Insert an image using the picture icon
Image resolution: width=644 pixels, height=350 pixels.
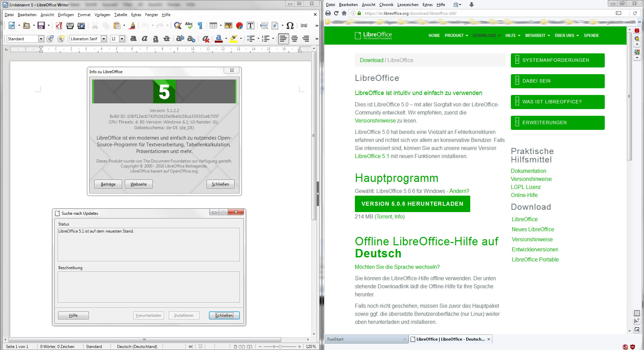228,26
